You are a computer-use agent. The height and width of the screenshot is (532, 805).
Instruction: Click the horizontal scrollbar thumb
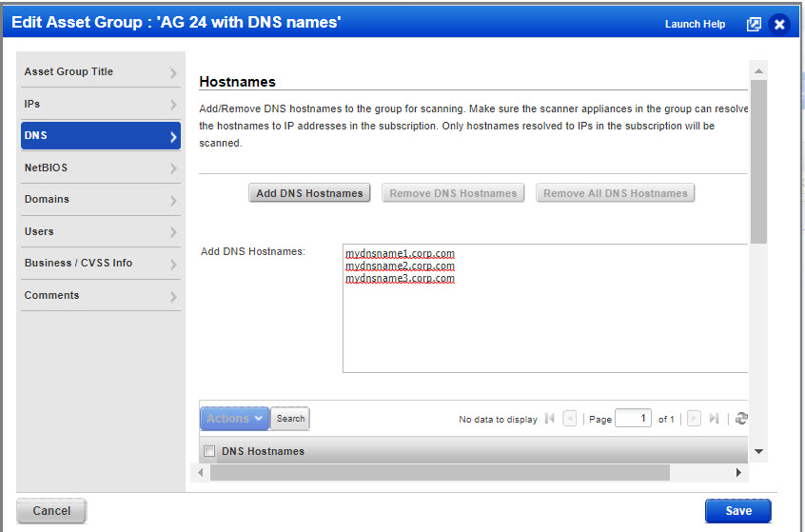pyautogui.click(x=440, y=472)
